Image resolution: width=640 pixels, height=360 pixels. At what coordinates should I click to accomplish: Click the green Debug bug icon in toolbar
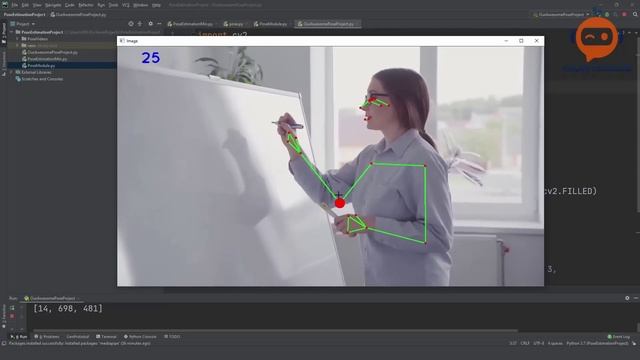[x=607, y=14]
